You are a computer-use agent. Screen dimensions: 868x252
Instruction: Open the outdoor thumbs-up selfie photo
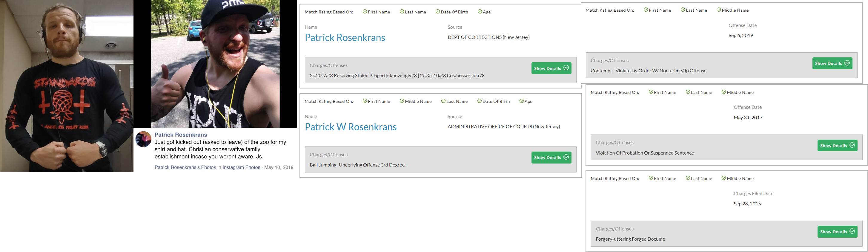(x=215, y=64)
